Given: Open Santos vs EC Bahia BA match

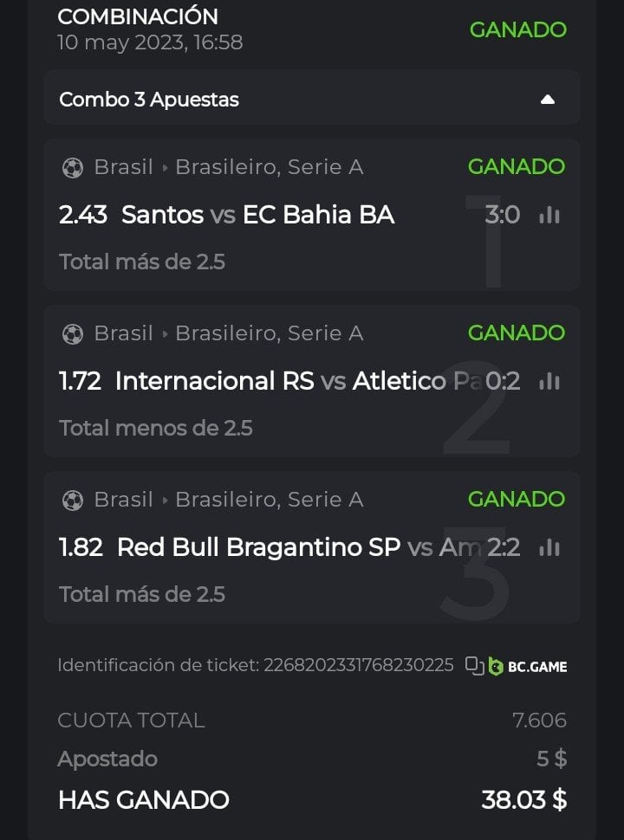Looking at the screenshot, I should pyautogui.click(x=257, y=215).
